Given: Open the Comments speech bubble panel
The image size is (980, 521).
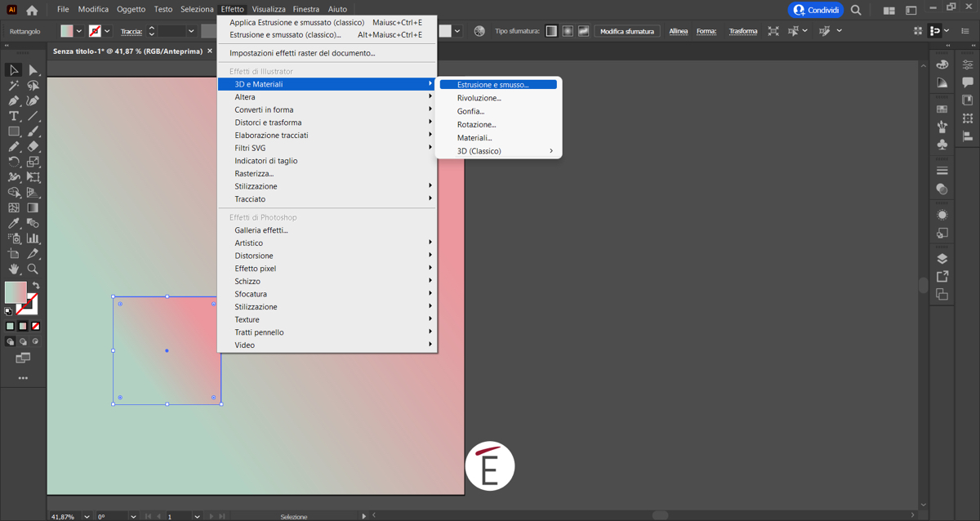Looking at the screenshot, I should coord(969,82).
